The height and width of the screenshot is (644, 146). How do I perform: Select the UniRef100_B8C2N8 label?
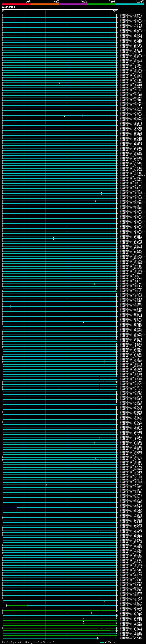click(131, 361)
